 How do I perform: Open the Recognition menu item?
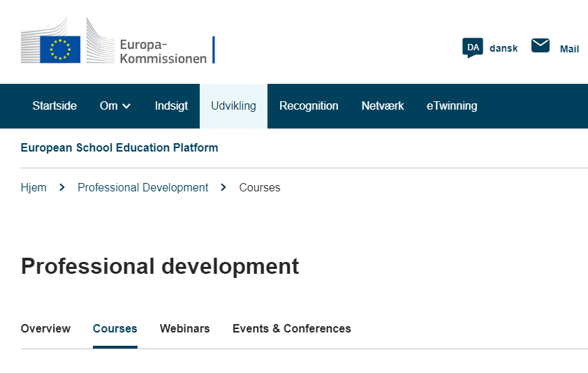tap(309, 105)
